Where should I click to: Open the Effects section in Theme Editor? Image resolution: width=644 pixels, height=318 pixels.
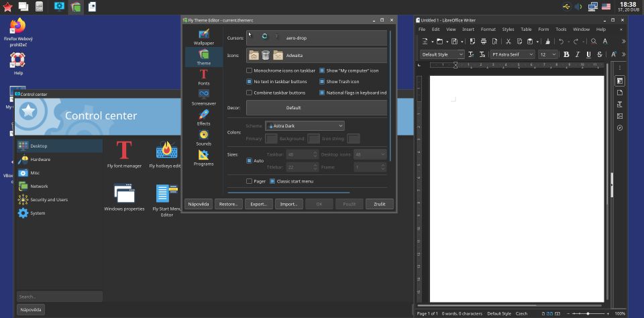[x=204, y=117]
